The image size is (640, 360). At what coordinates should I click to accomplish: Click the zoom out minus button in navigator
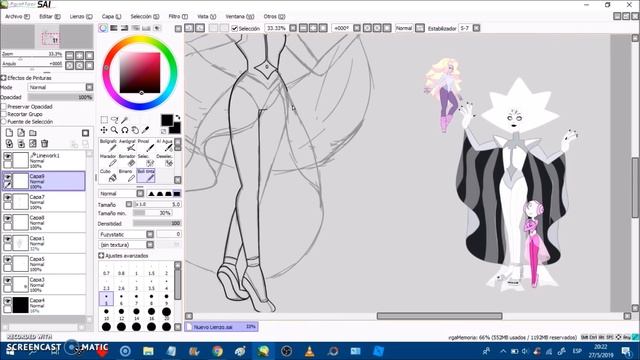click(70, 55)
